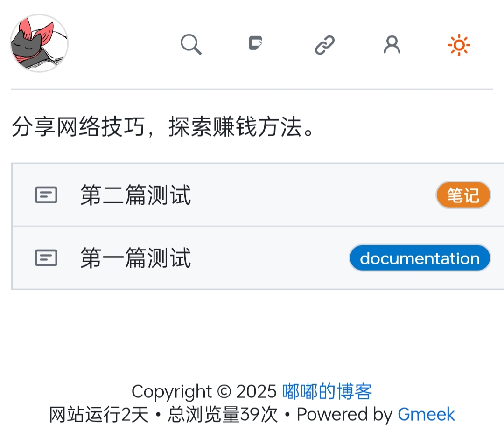Open the person about icon
The width and height of the screenshot is (504, 438).
pos(392,45)
